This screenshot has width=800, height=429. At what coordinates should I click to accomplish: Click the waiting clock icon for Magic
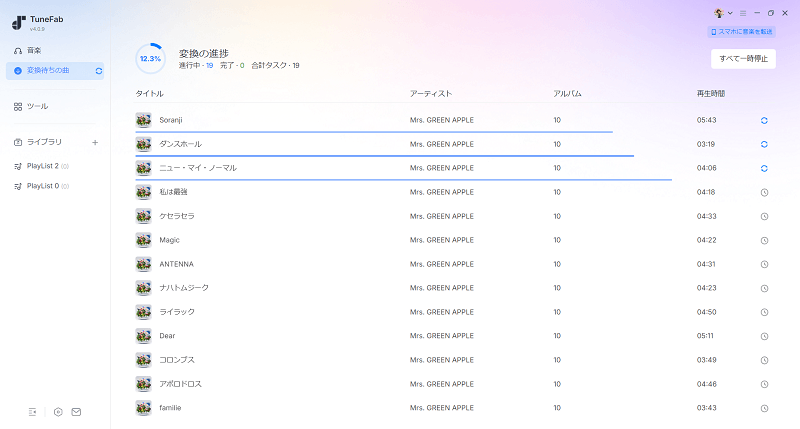click(x=764, y=240)
